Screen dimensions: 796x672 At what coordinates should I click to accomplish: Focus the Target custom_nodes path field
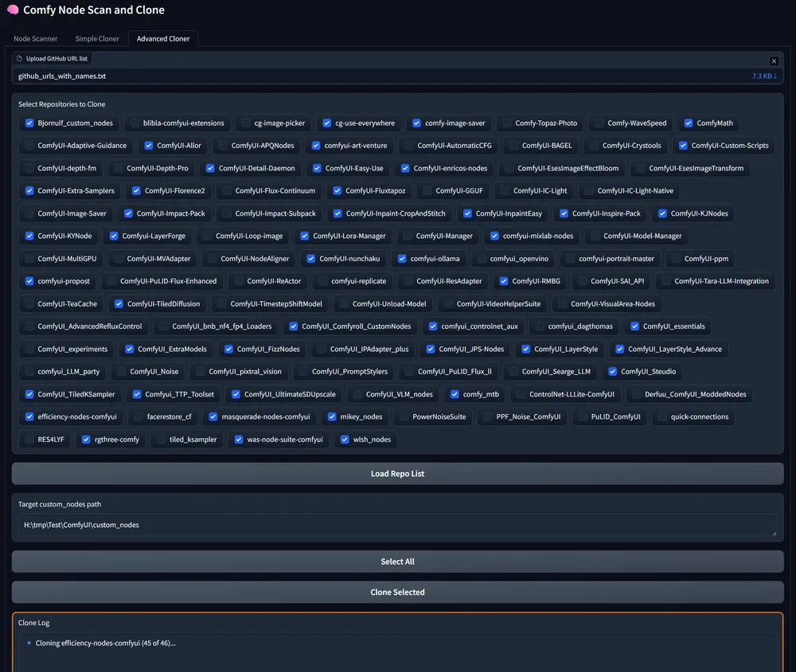pos(398,525)
